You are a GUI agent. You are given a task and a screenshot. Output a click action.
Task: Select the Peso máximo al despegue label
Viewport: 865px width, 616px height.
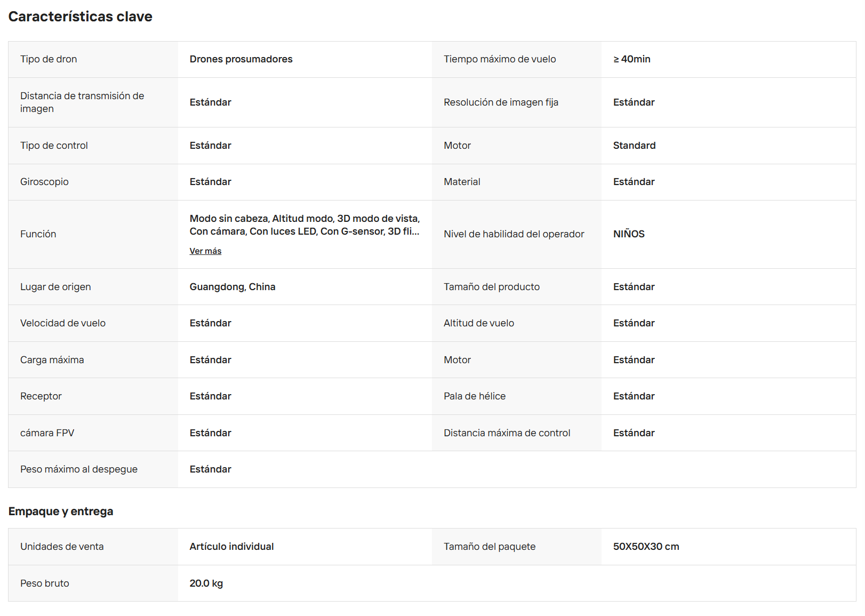coord(79,469)
